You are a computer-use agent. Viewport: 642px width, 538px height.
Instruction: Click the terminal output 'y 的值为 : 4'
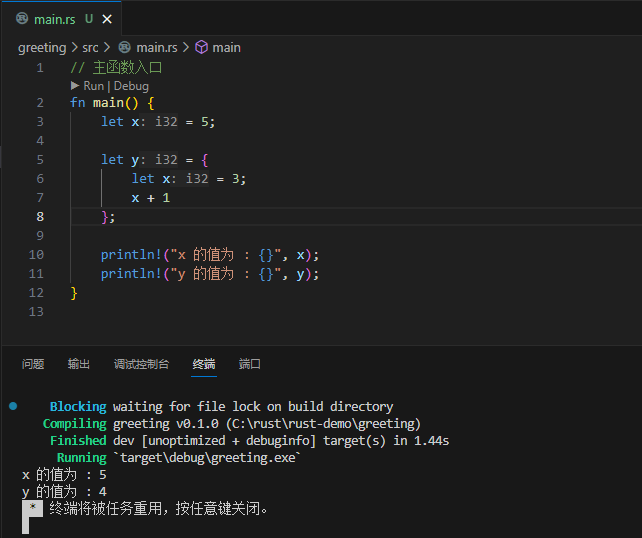point(64,491)
